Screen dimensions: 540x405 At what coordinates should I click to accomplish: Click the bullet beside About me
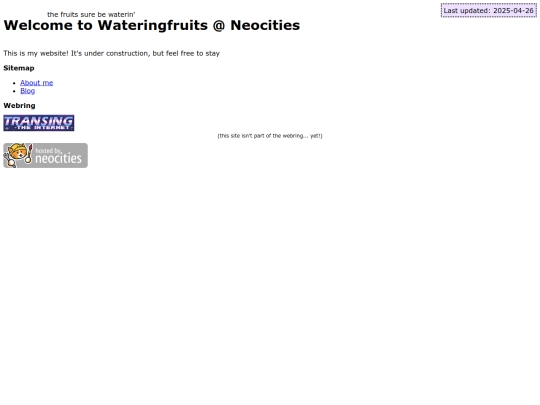tap(14, 83)
